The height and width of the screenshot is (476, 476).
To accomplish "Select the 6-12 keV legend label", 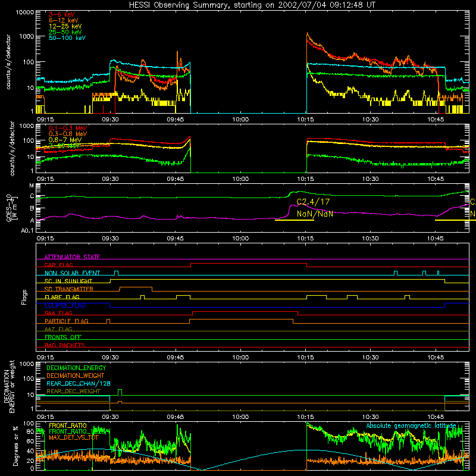I will pos(64,20).
